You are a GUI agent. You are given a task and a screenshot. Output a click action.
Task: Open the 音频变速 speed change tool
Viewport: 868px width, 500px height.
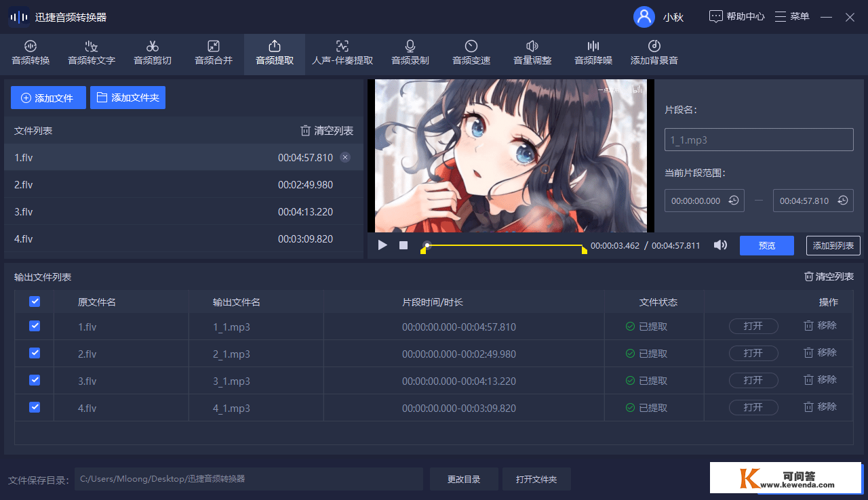click(471, 53)
